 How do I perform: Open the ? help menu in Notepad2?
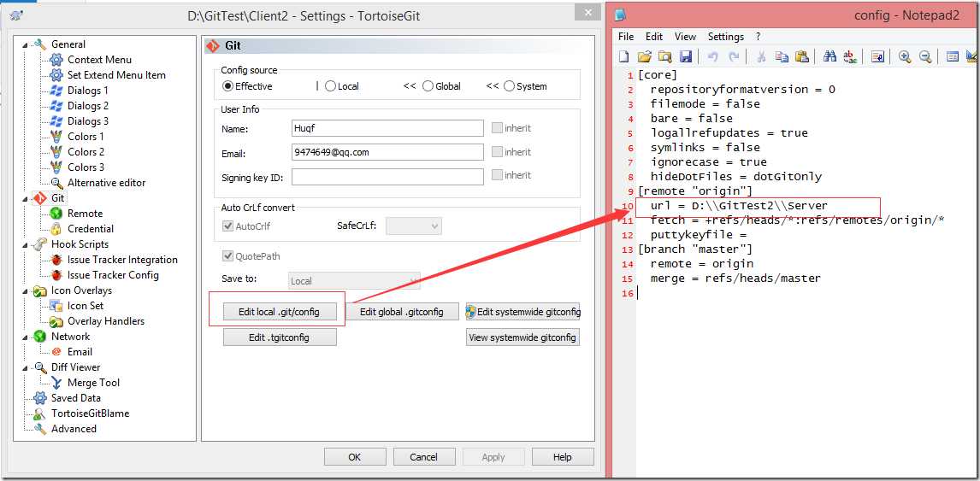pos(759,37)
